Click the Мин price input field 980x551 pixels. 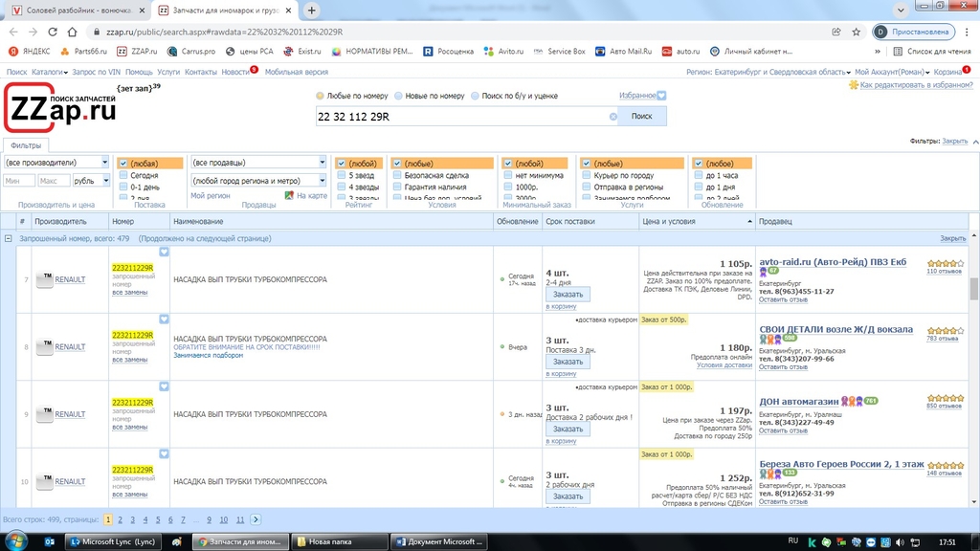pos(19,181)
